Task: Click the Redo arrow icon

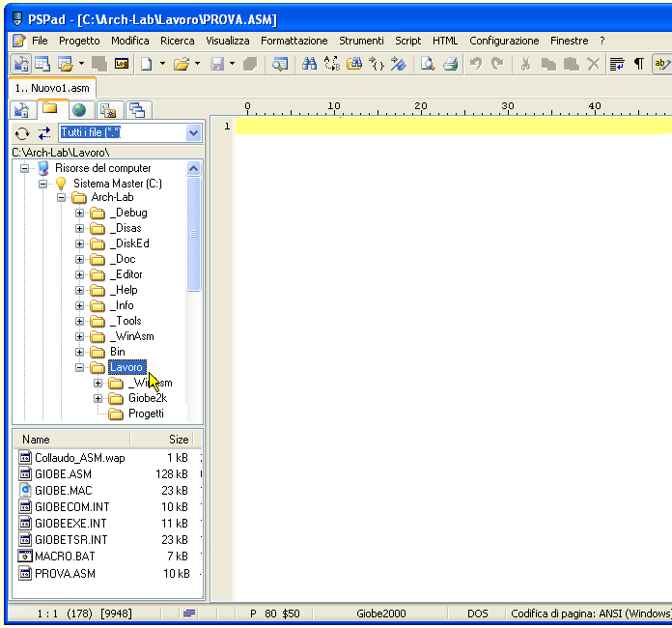Action: pyautogui.click(x=498, y=65)
